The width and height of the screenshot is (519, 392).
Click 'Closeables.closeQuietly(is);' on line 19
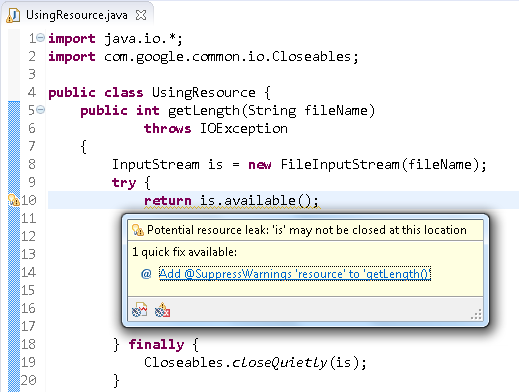(x=255, y=362)
